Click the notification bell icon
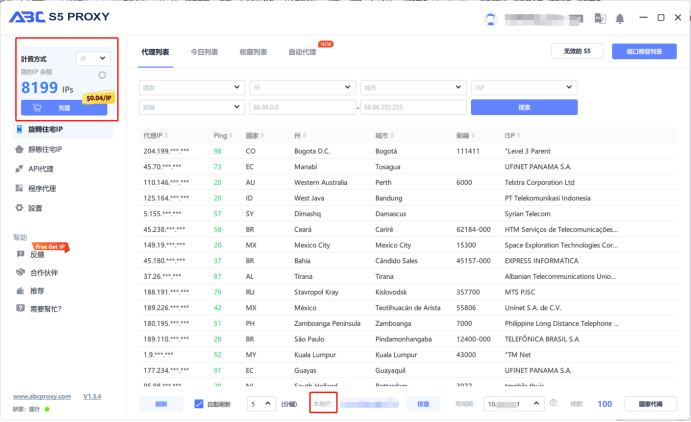This screenshot has height=422, width=691. pos(620,18)
